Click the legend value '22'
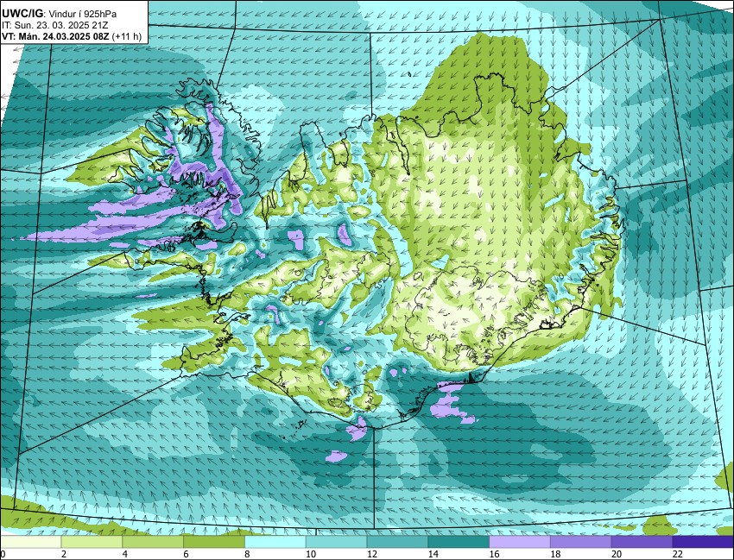 point(677,554)
